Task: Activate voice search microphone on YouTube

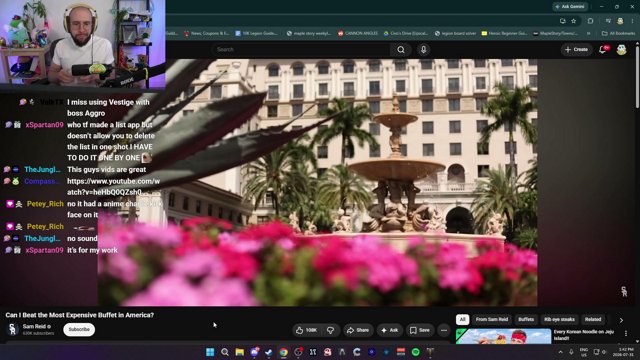Action: point(423,50)
